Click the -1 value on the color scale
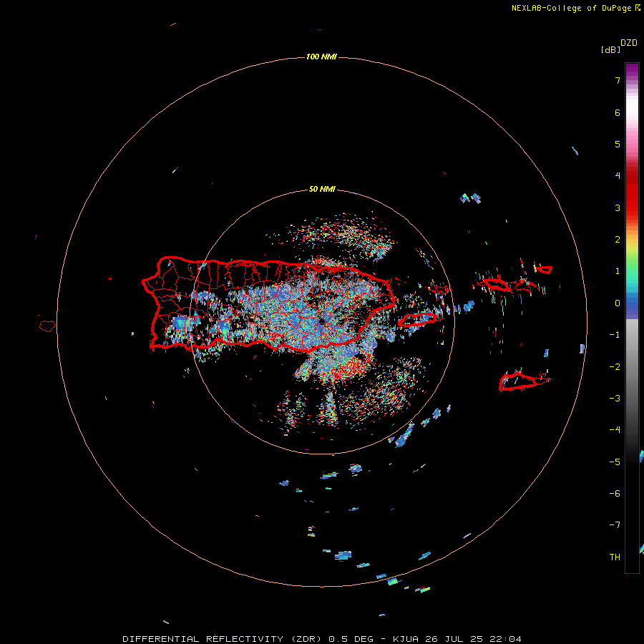This screenshot has width=644, height=644. coord(615,335)
